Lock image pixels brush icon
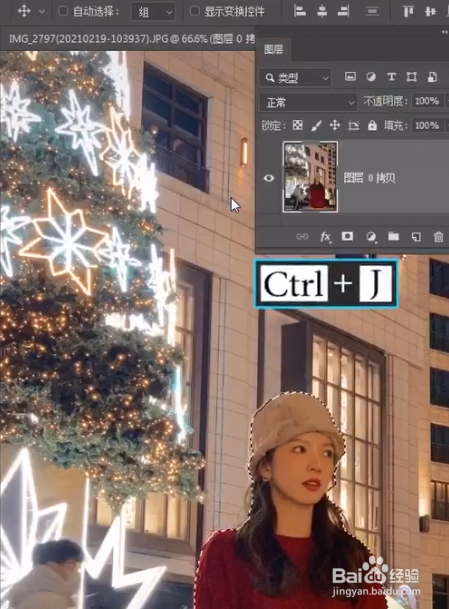This screenshot has height=609, width=449. pos(317,125)
